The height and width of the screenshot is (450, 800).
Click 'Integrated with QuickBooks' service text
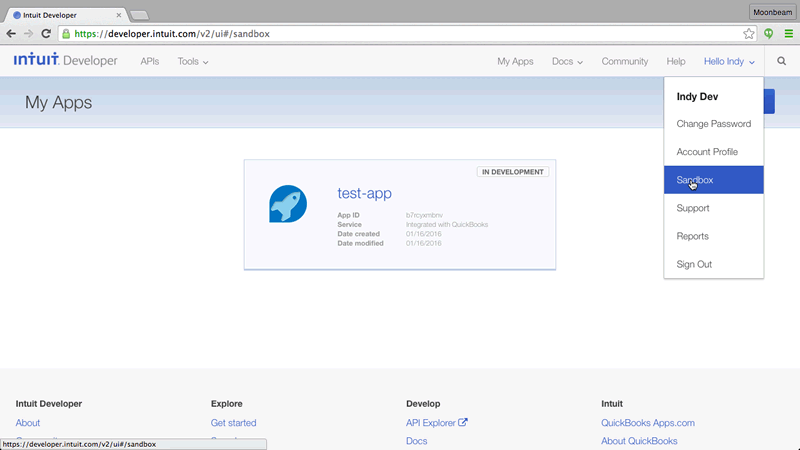(x=447, y=224)
